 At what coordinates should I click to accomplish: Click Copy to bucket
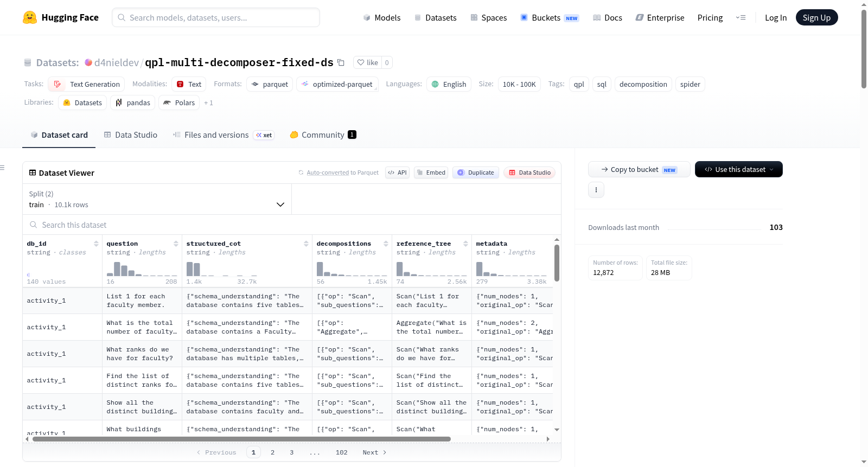pyautogui.click(x=639, y=169)
